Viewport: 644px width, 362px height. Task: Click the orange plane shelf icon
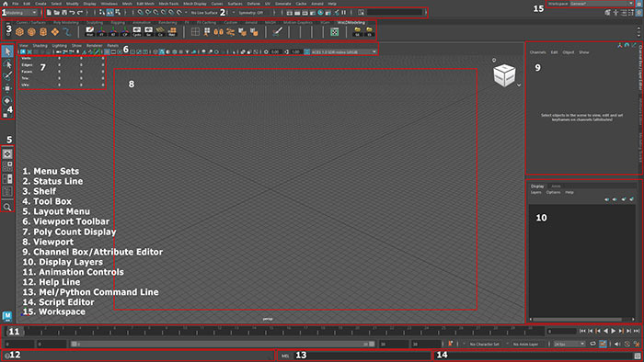click(54, 31)
